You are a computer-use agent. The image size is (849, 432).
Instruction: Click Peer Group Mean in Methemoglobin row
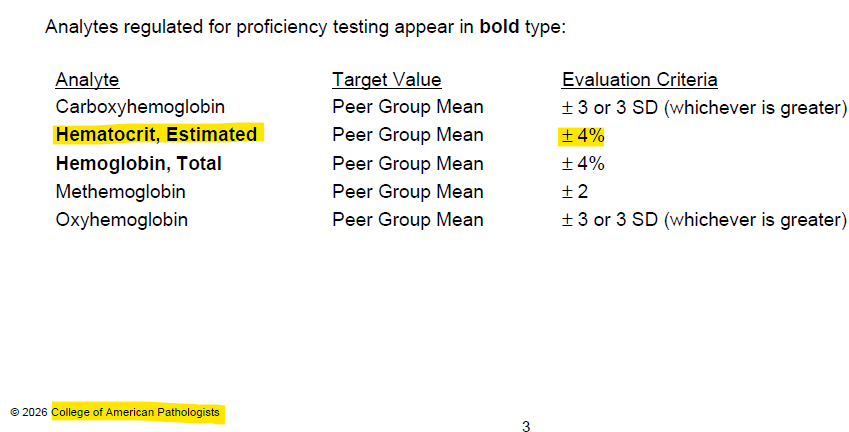(408, 192)
